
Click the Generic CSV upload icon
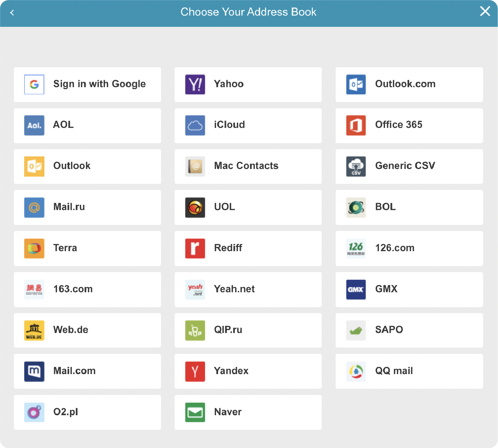356,166
